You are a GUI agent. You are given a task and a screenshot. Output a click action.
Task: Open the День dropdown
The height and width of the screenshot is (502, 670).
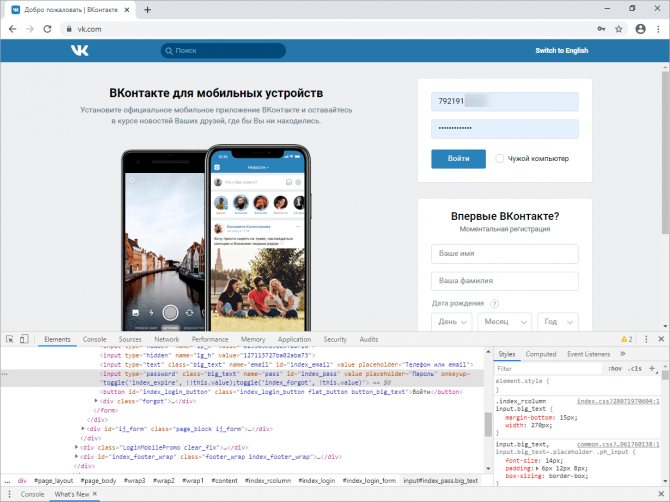[x=451, y=322]
